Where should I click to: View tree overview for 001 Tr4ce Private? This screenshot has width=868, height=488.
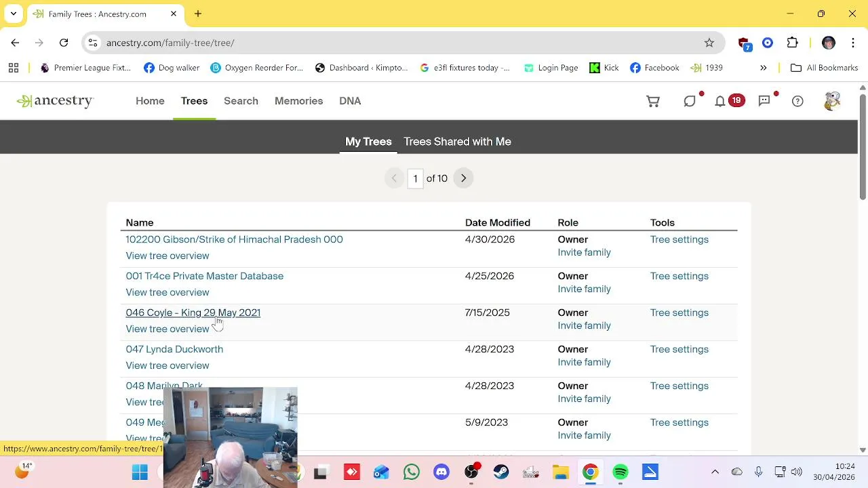click(x=167, y=292)
